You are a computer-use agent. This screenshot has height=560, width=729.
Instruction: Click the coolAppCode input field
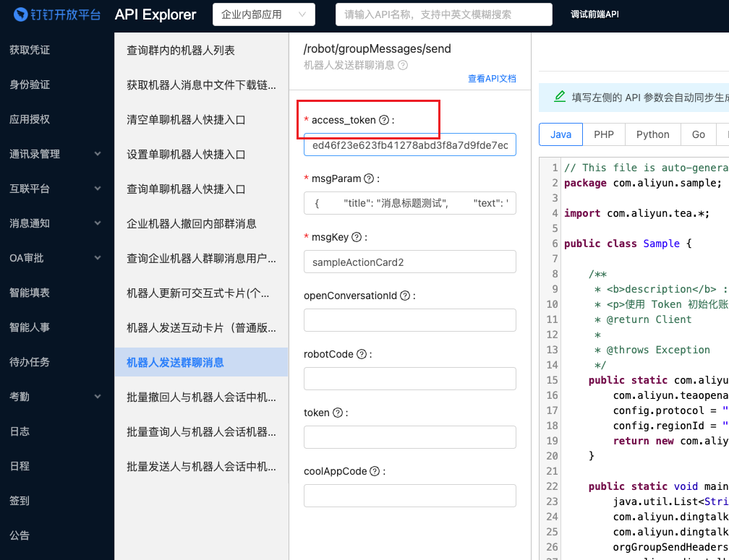pyautogui.click(x=410, y=496)
